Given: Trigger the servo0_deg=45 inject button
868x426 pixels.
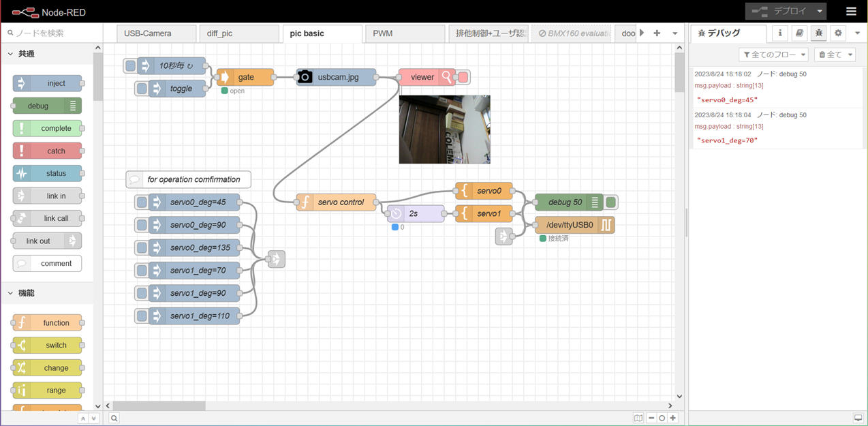Looking at the screenshot, I should pos(142,202).
